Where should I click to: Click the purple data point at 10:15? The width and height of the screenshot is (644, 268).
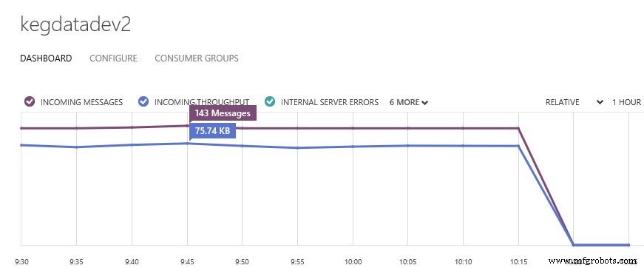tap(518, 128)
